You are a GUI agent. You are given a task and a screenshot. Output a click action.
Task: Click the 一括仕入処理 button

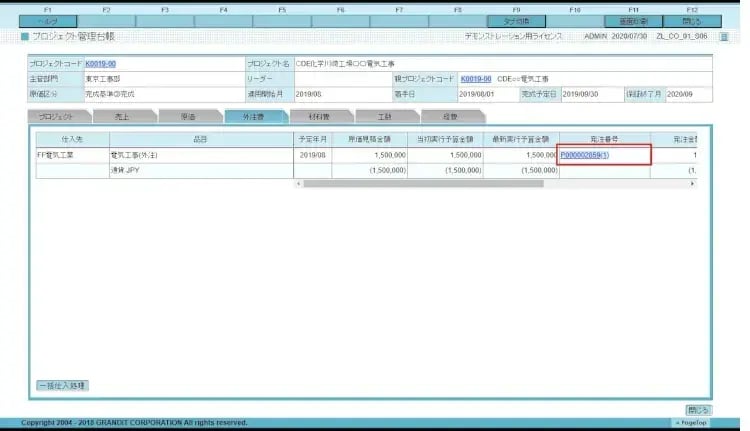(x=62, y=385)
